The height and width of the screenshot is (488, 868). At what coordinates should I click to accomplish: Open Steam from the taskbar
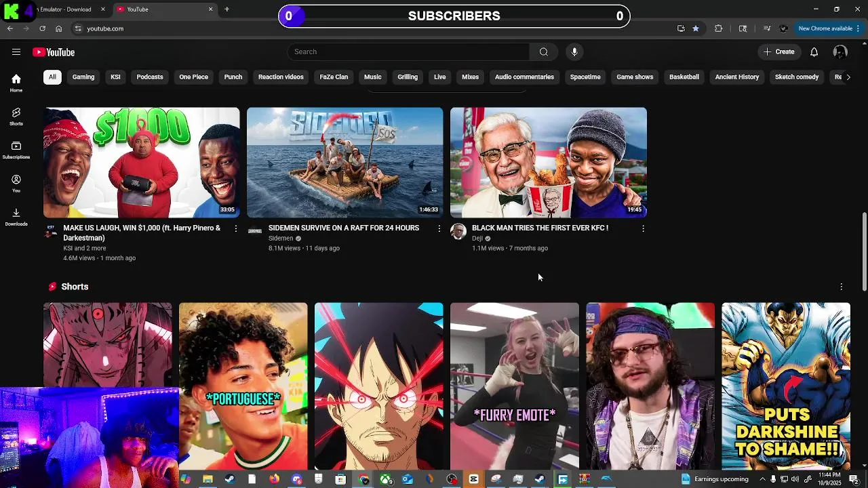pyautogui.click(x=229, y=479)
